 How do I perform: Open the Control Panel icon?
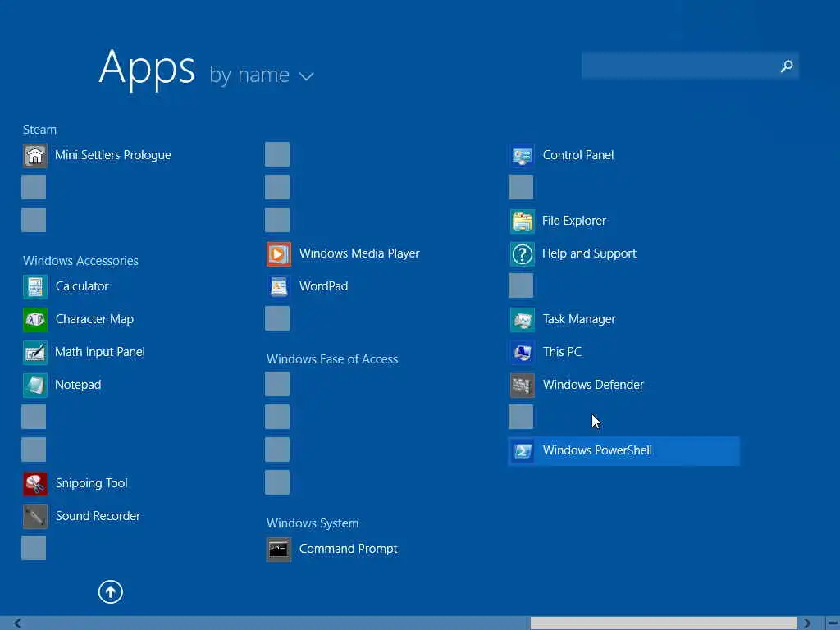522,155
